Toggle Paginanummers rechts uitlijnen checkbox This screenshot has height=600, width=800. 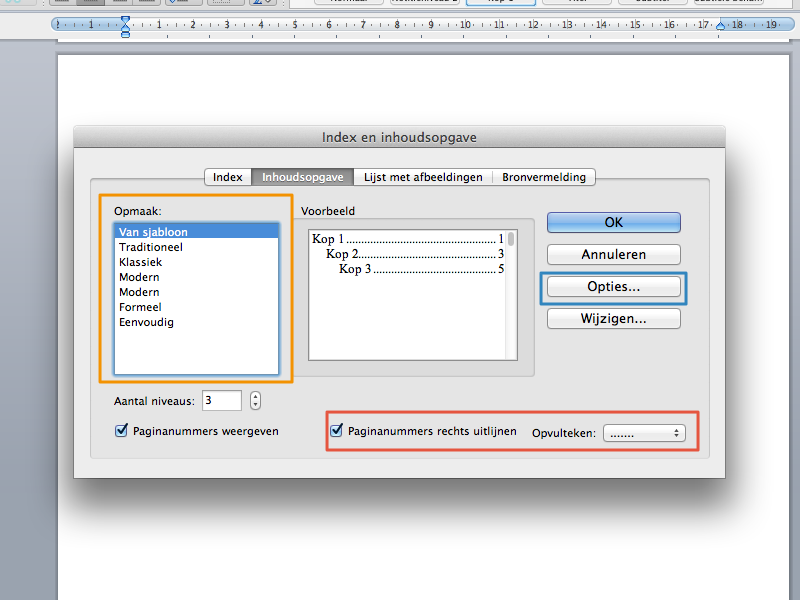(x=336, y=431)
